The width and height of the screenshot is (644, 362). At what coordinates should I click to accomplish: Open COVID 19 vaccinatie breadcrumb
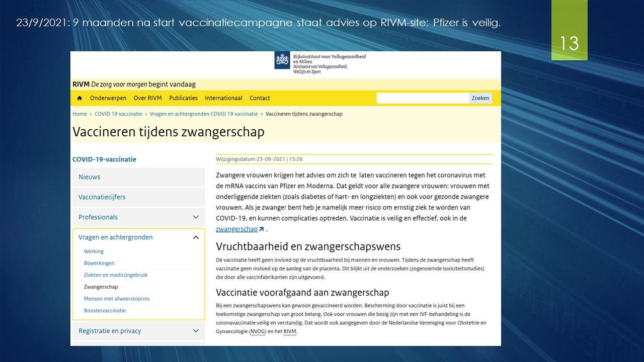pos(118,114)
